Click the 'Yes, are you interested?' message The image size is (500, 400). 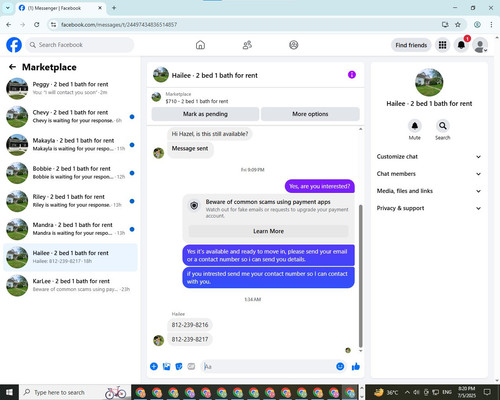320,186
